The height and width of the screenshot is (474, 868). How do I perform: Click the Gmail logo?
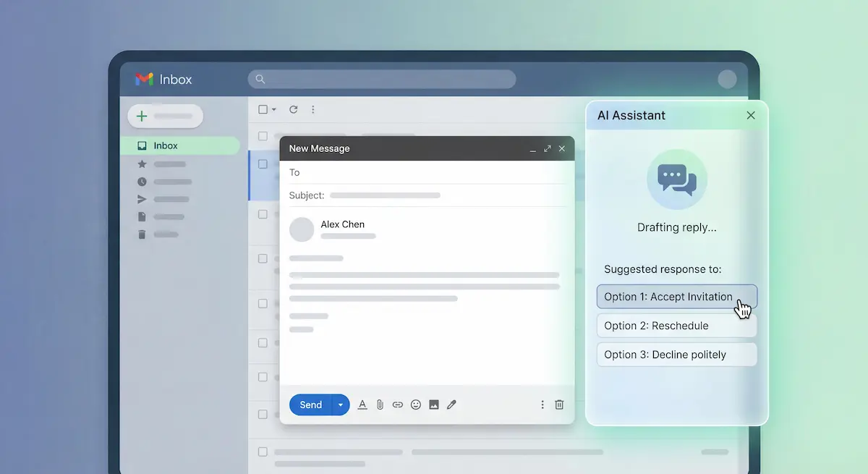pyautogui.click(x=144, y=80)
